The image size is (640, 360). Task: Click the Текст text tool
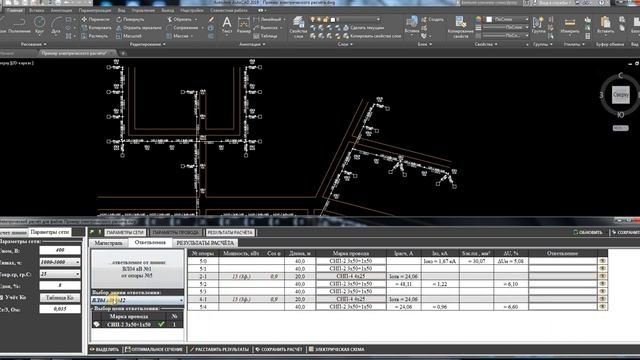tap(227, 24)
